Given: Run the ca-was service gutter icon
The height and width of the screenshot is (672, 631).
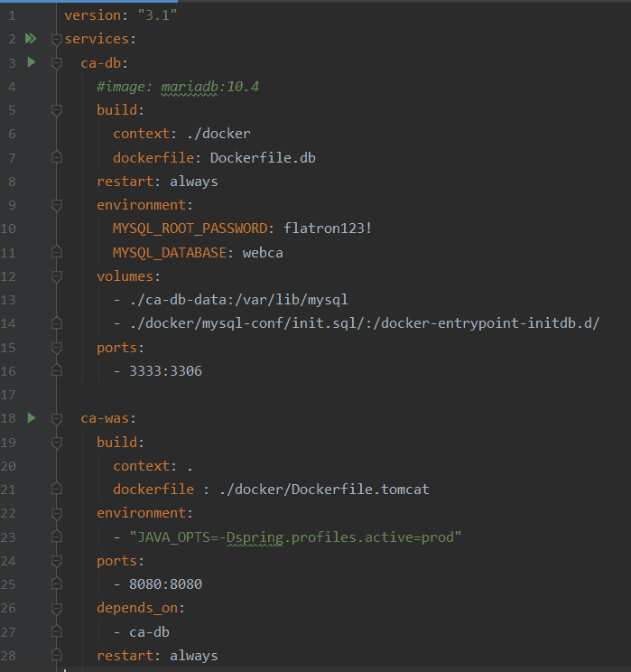Looking at the screenshot, I should coord(32,417).
